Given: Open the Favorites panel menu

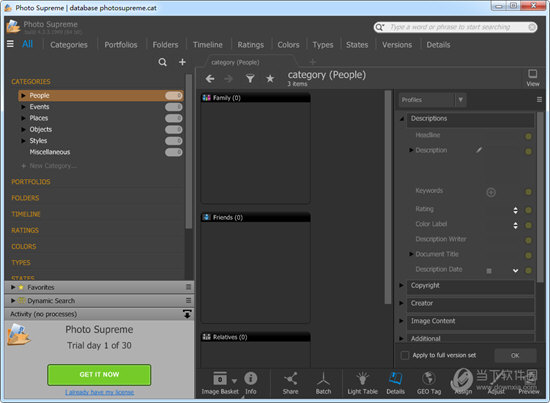Looking at the screenshot, I should point(188,287).
